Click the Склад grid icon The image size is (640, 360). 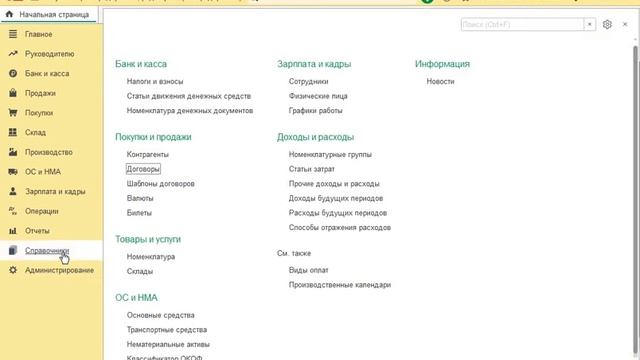point(13,132)
